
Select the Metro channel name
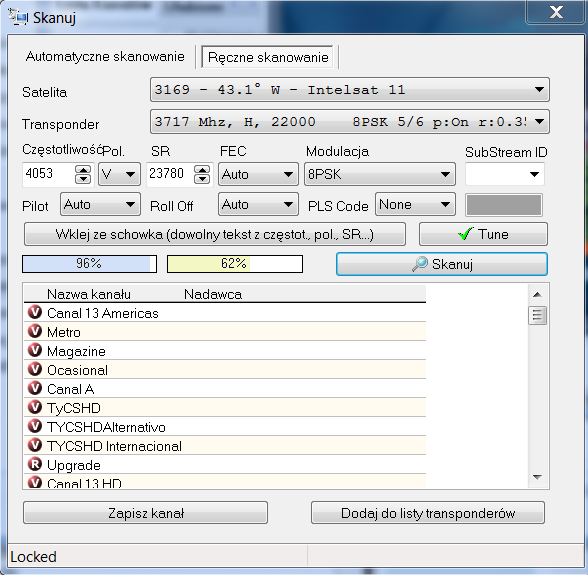64,332
